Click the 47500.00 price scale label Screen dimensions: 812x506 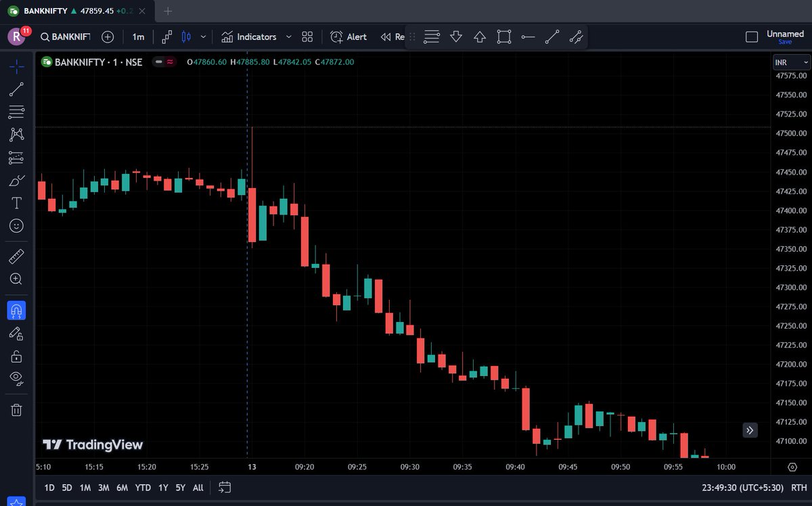coord(790,133)
